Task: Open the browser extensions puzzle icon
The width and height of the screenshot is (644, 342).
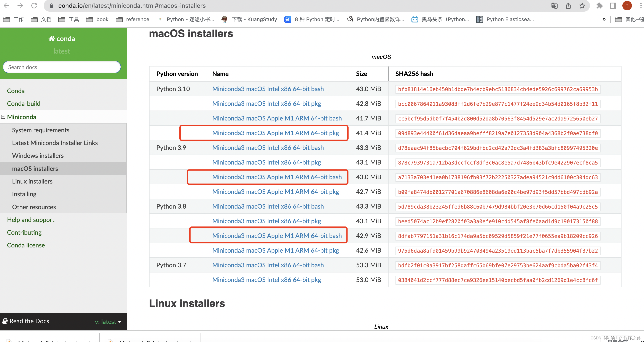Action: [599, 5]
